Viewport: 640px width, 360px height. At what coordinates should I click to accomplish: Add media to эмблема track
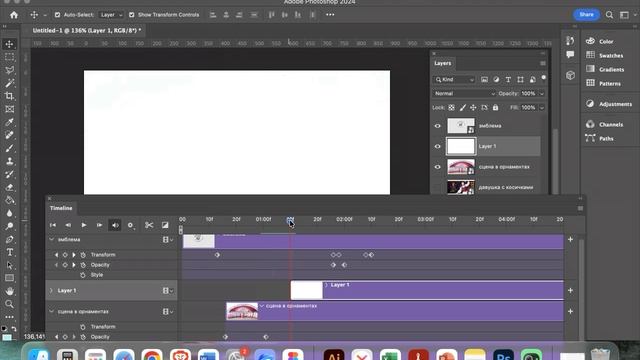tap(570, 240)
